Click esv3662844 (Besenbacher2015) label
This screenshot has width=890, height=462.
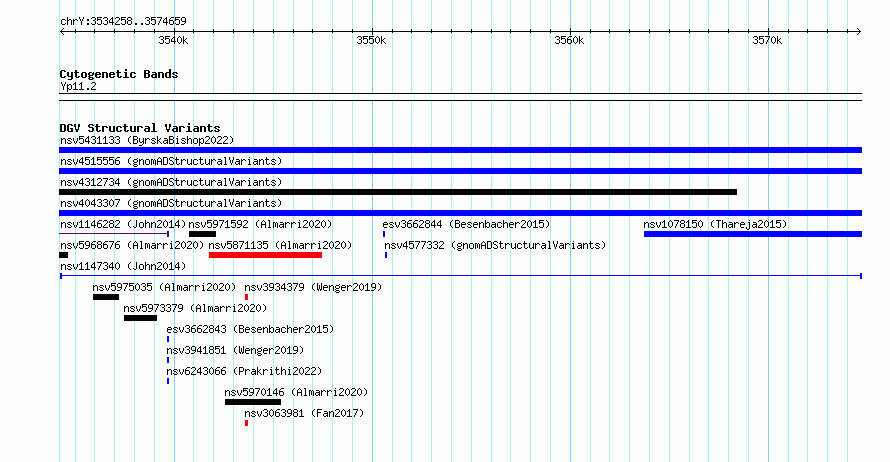[466, 224]
